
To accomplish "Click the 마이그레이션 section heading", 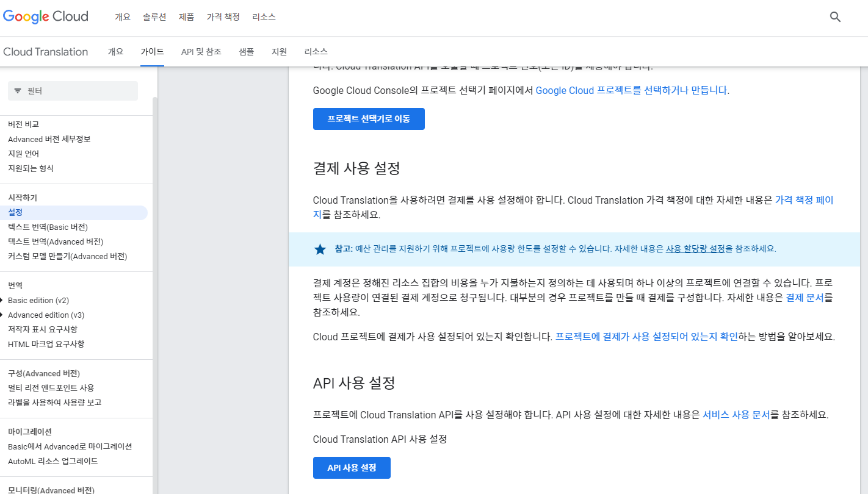I will coord(30,432).
